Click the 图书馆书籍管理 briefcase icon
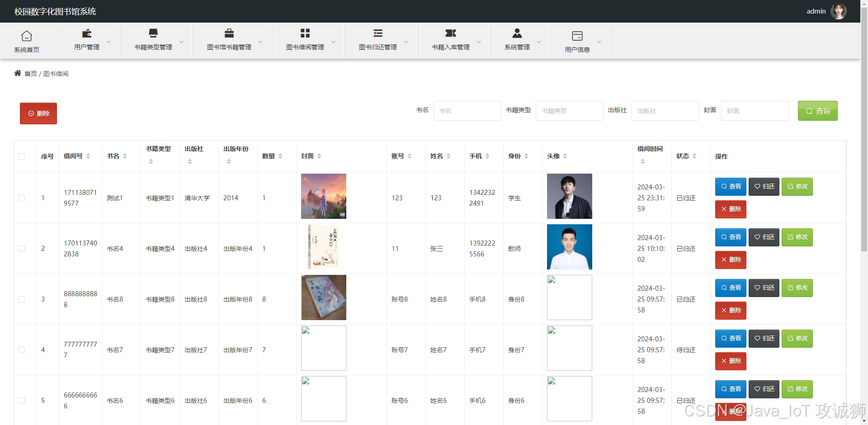The image size is (868, 425). (229, 33)
